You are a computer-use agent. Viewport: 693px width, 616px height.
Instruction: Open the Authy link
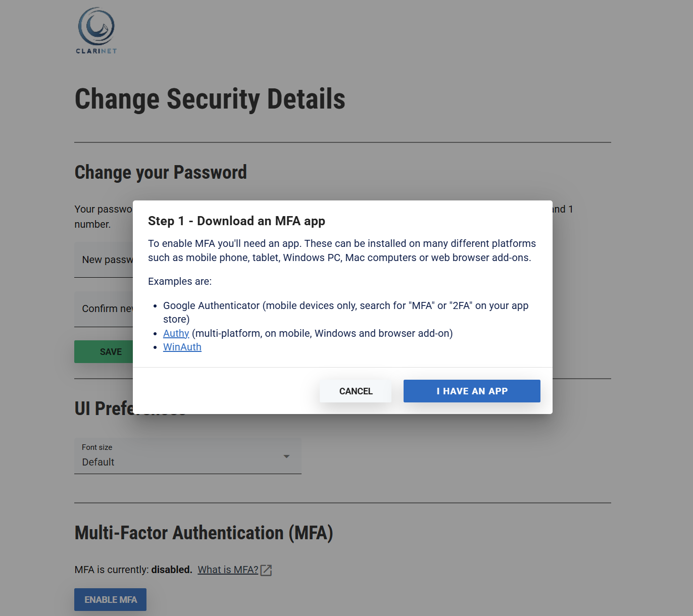[x=176, y=333]
